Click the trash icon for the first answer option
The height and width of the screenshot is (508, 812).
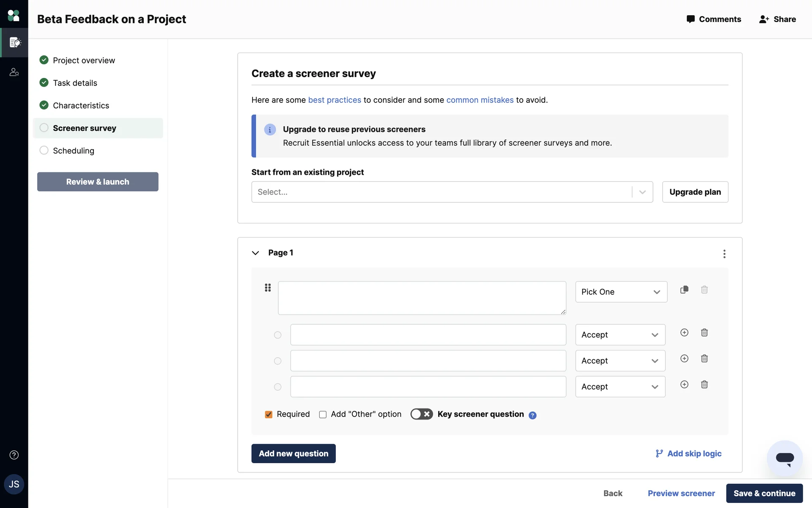704,333
